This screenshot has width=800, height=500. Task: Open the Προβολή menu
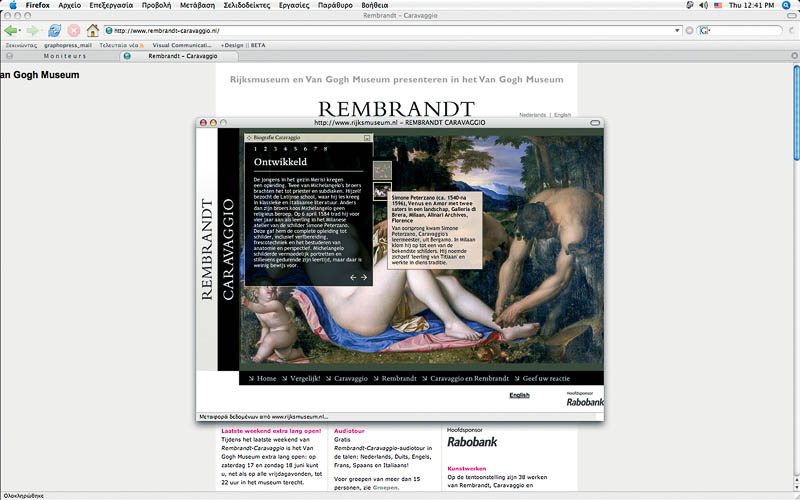pos(156,5)
